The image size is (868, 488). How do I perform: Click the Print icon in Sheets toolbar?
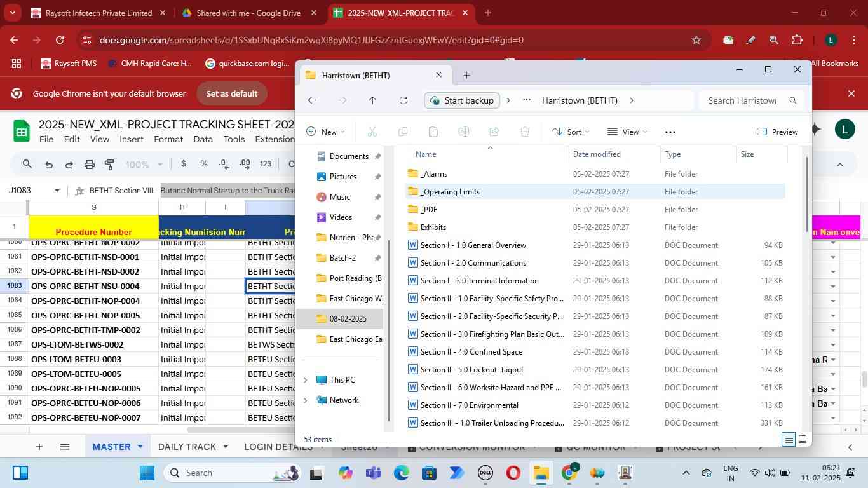[90, 165]
